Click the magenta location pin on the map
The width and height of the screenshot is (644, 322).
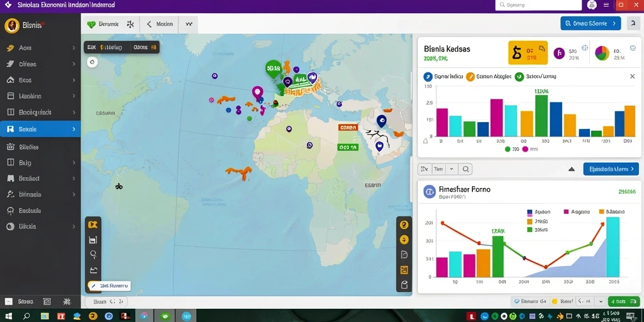(257, 93)
